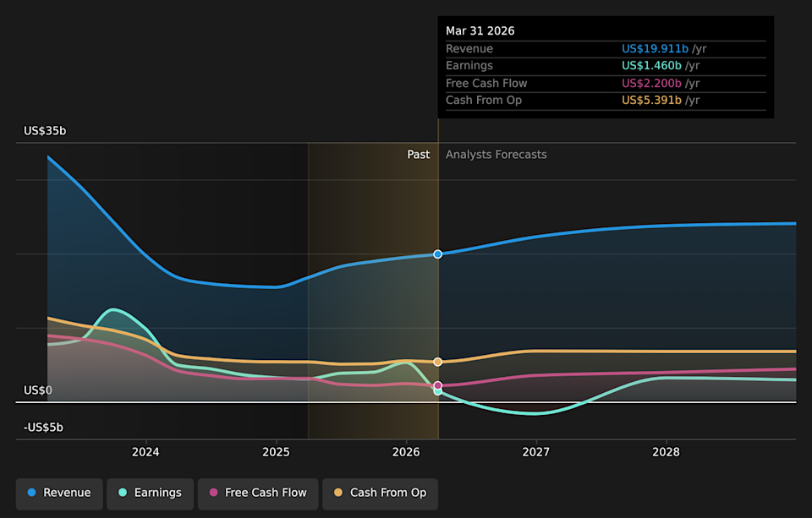Click the pink Free Cash Flow data point
Viewport: 812px width, 518px height.
pyautogui.click(x=438, y=385)
